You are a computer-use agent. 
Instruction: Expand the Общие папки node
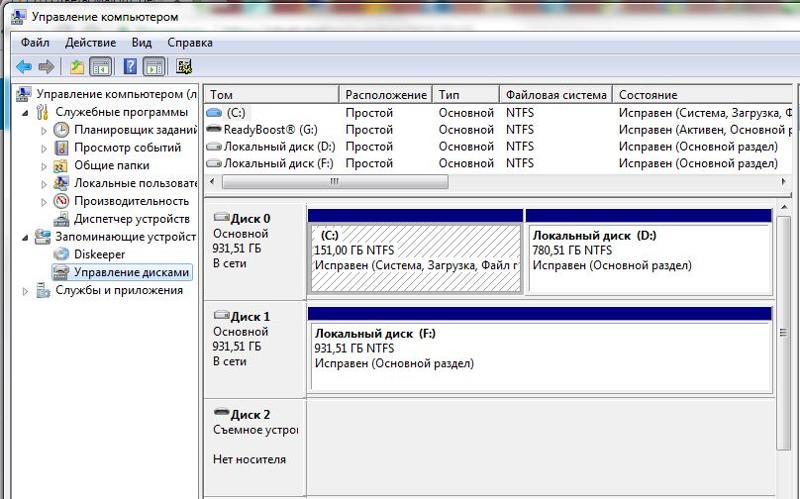[x=44, y=166]
